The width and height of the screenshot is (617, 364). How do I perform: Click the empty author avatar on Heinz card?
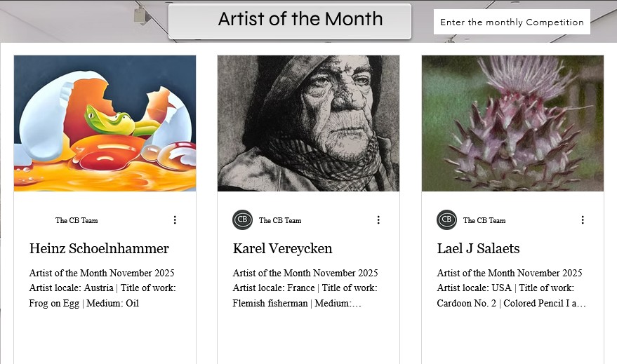tap(39, 220)
